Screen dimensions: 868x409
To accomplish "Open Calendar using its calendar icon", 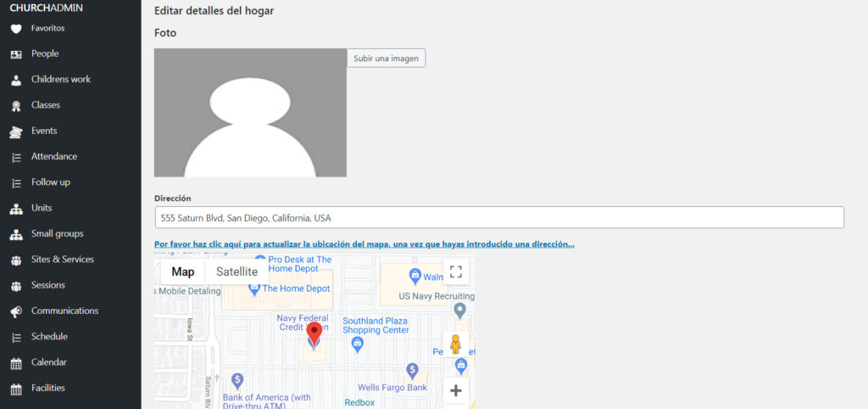I will pyautogui.click(x=15, y=363).
